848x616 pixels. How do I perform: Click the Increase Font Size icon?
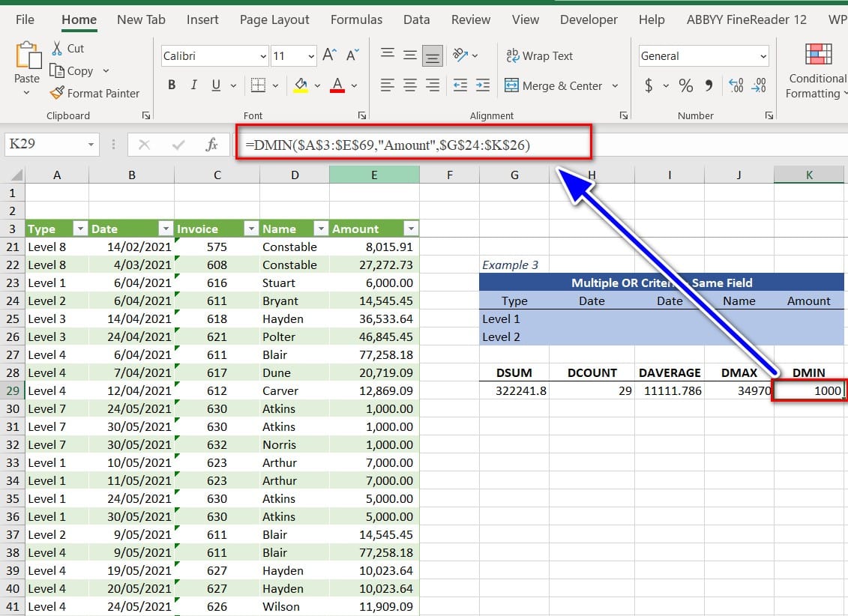click(329, 55)
